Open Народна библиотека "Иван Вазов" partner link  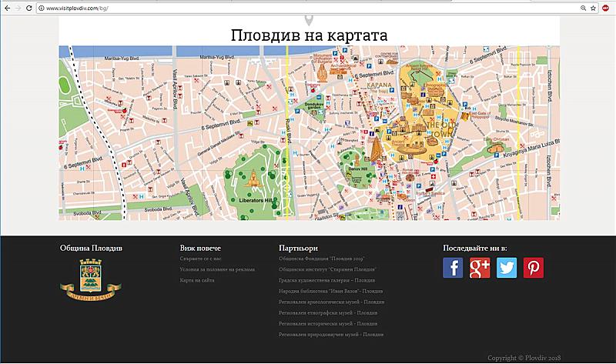(x=331, y=291)
